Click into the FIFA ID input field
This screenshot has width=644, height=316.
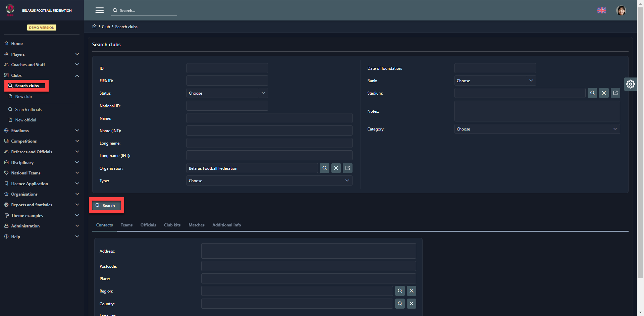coord(227,81)
